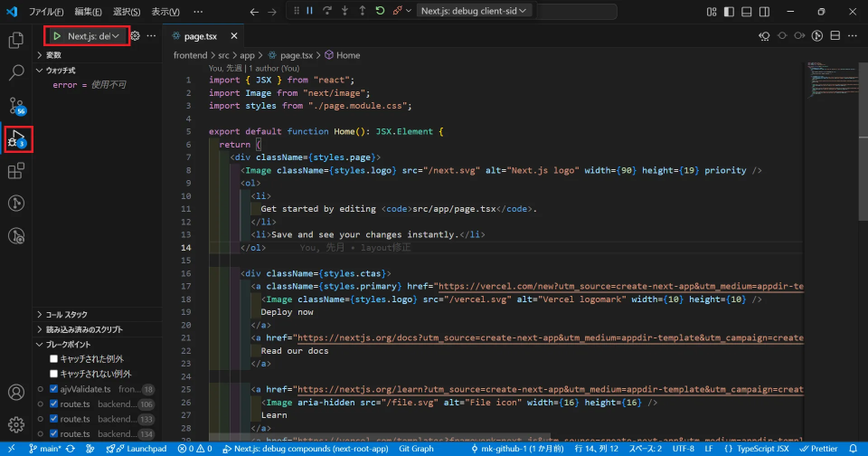Step over in the debug toolbar

(x=327, y=11)
